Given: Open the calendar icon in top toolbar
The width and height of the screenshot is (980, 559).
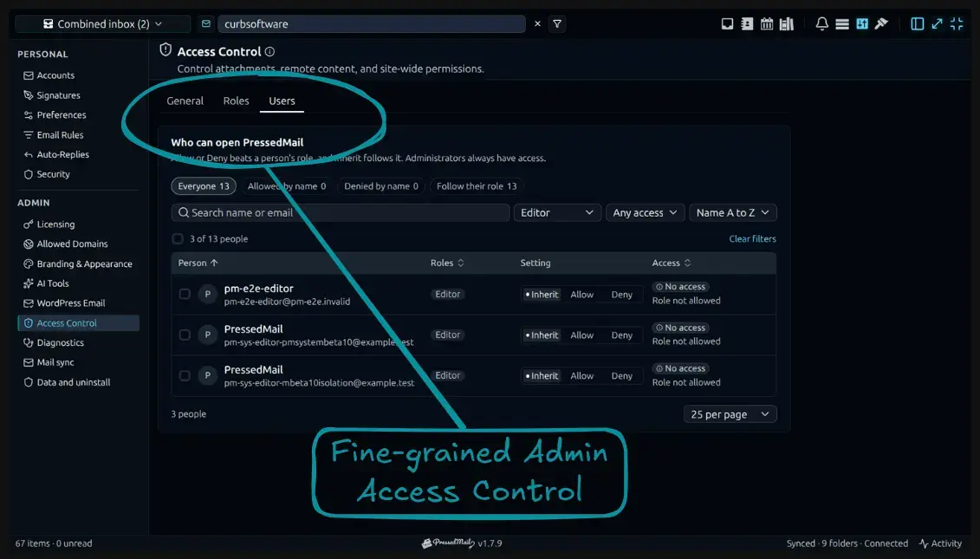Looking at the screenshot, I should tap(767, 23).
